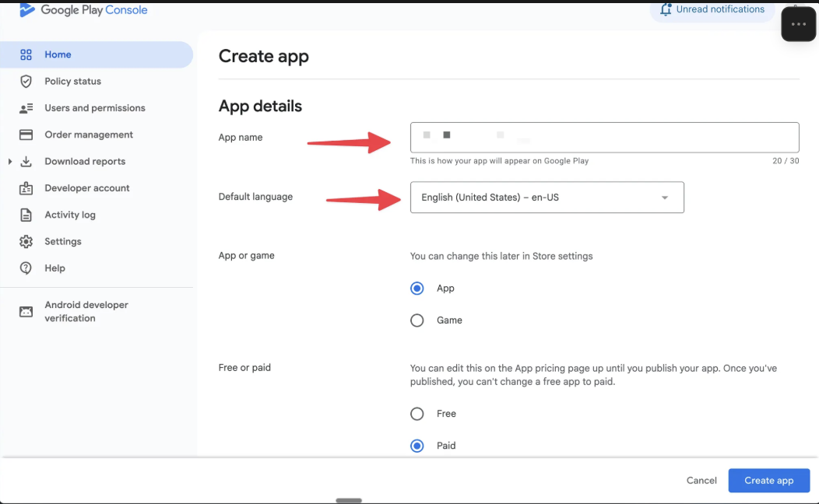Image resolution: width=819 pixels, height=504 pixels.
Task: Open the Default language dropdown
Action: [547, 198]
